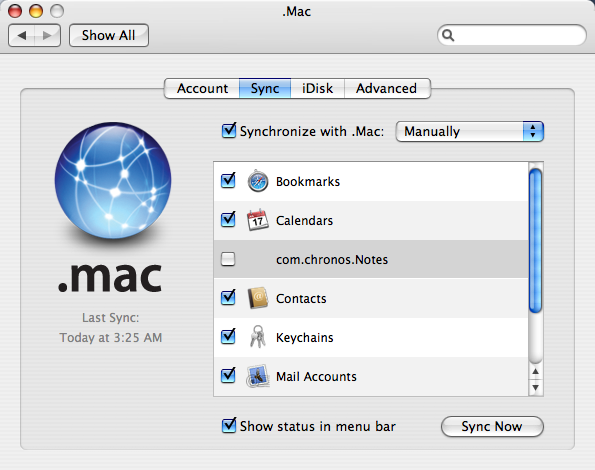Go forward with the right arrow button
595x470 pixels.
47,36
